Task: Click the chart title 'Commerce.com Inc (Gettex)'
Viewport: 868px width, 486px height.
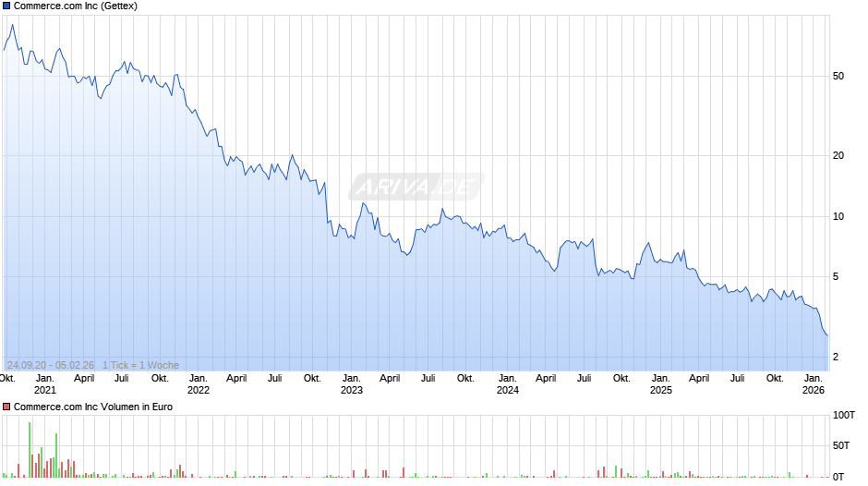Action: [x=76, y=6]
